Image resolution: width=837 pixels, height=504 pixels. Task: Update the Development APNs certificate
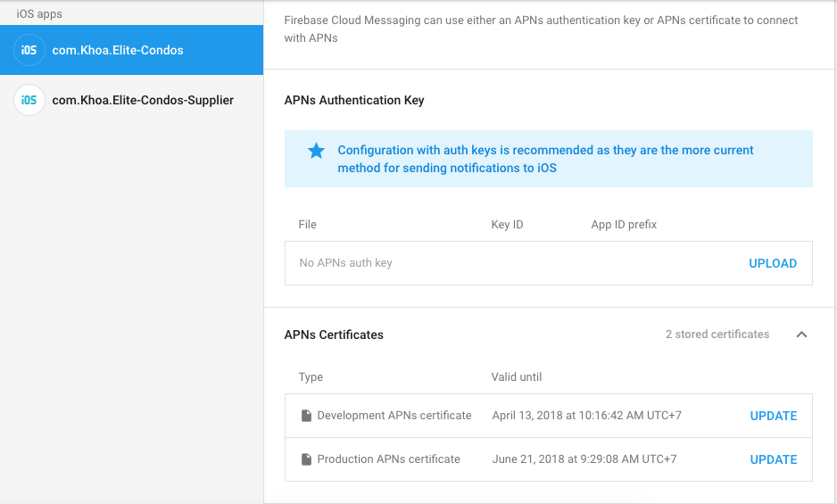(x=774, y=416)
